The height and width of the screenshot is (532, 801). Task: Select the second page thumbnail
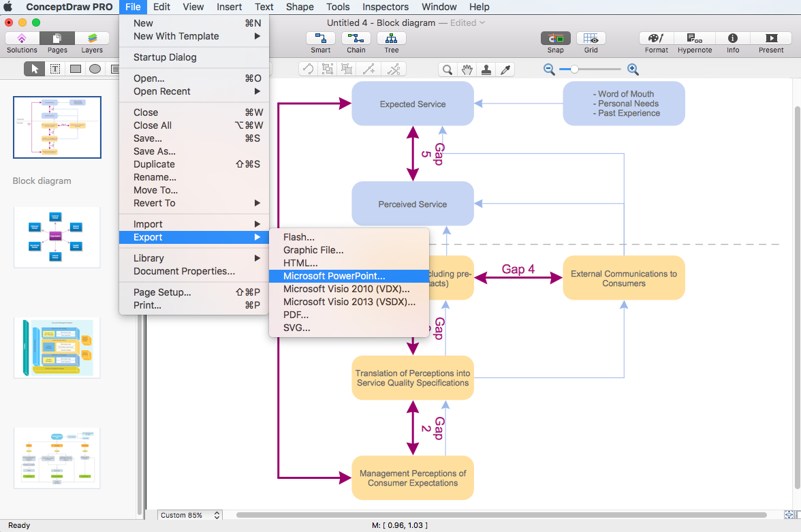click(57, 237)
